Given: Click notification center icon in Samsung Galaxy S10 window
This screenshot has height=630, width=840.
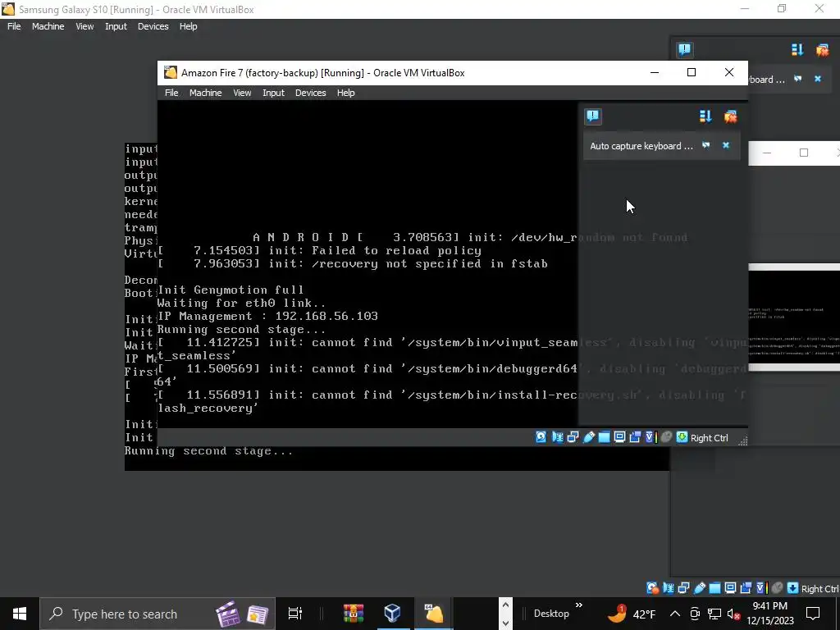Looking at the screenshot, I should [x=684, y=50].
